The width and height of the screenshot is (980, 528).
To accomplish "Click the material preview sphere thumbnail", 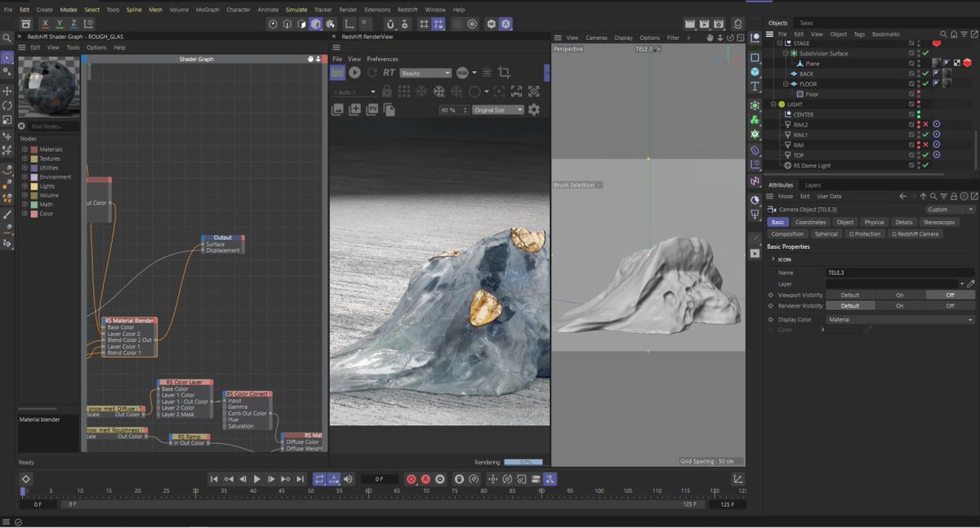I will (50, 86).
